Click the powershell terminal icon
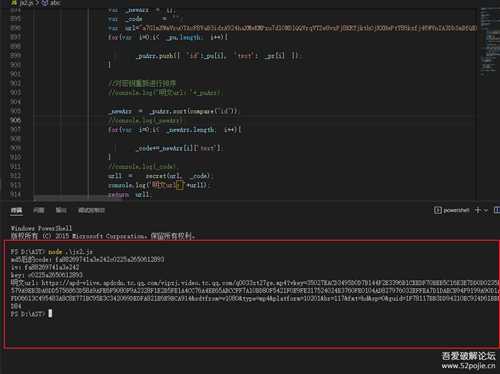500x374 pixels. [x=438, y=210]
